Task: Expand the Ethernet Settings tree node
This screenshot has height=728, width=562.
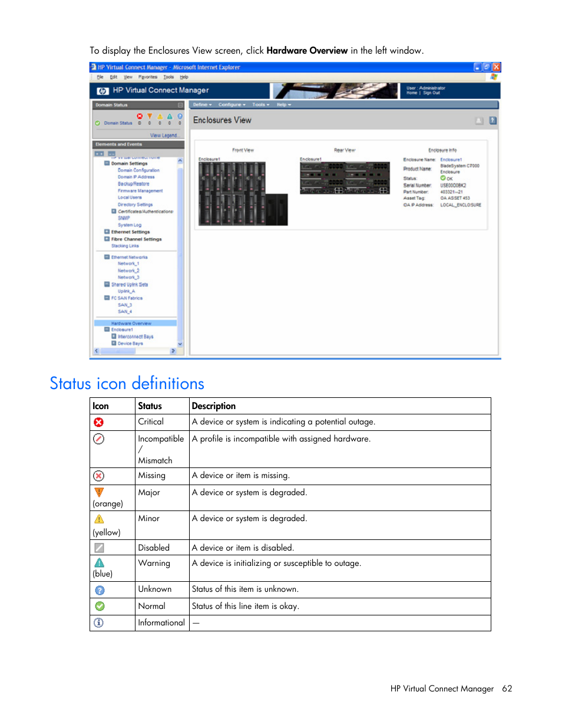Action: click(x=107, y=232)
